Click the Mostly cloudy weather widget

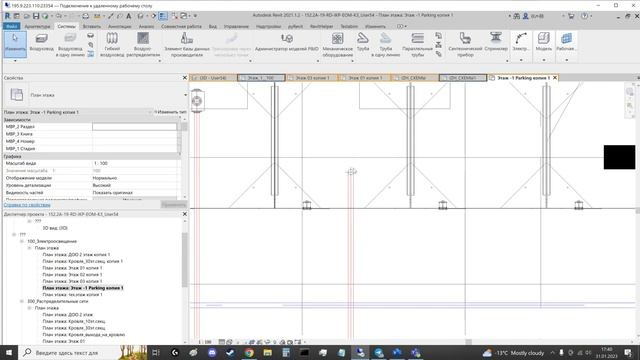(x=513, y=353)
